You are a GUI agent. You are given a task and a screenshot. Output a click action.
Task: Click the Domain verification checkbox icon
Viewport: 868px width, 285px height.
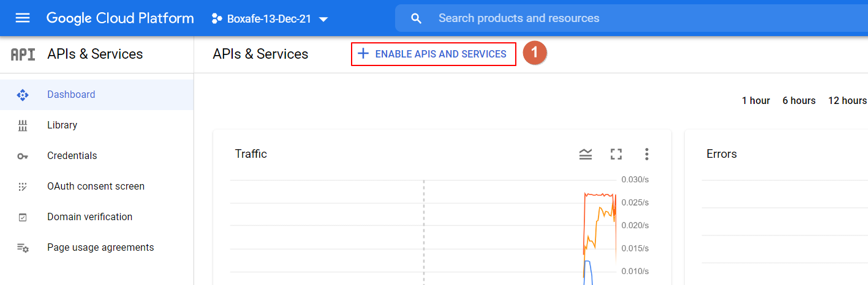coord(23,217)
